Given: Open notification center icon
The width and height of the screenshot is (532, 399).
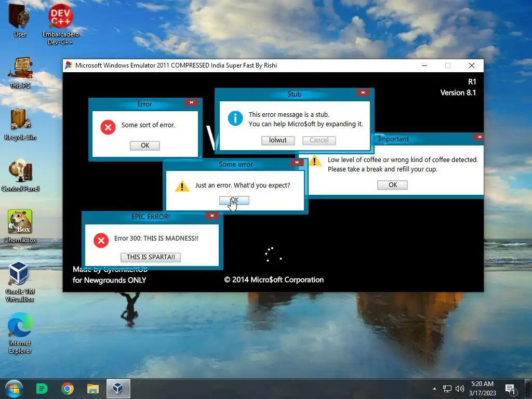Looking at the screenshot, I should tap(510, 389).
